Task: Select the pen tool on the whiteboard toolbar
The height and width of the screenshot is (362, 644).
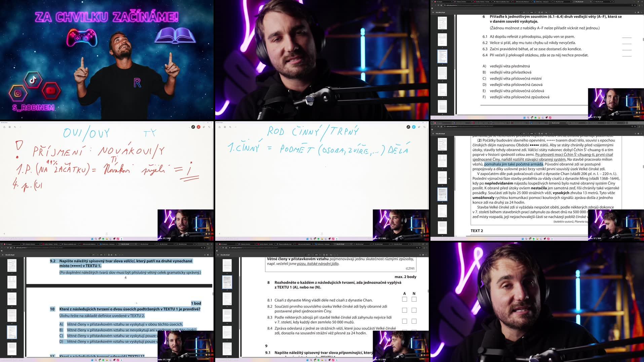Action: click(193, 127)
